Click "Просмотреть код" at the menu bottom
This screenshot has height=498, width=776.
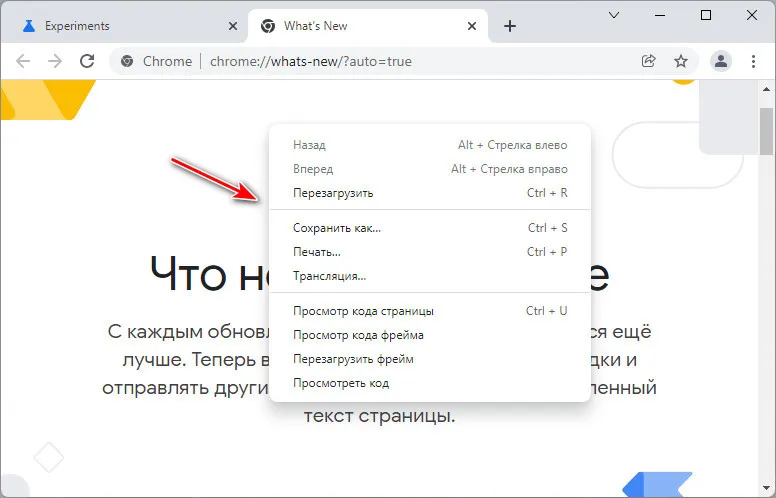(x=341, y=383)
